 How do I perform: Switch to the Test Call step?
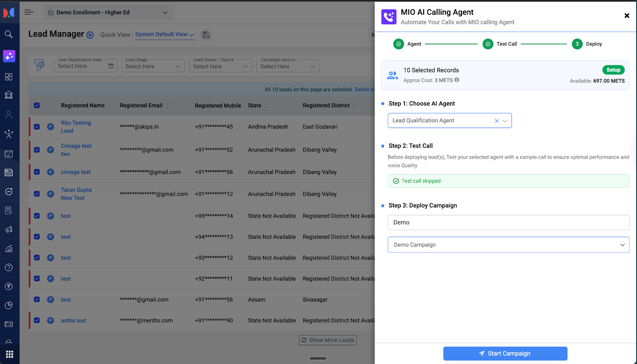tap(488, 44)
